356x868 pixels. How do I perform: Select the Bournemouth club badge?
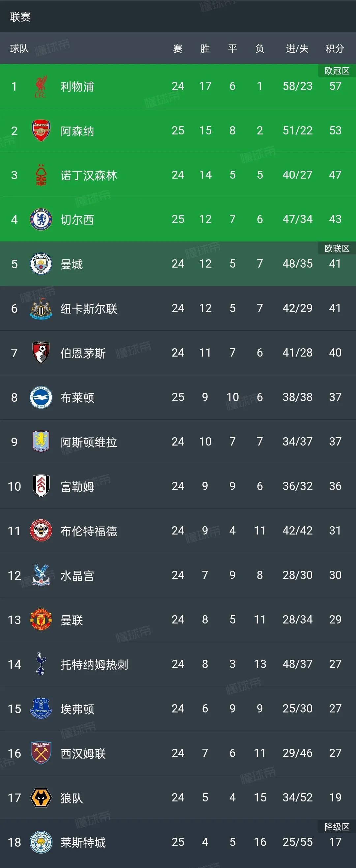[41, 353]
